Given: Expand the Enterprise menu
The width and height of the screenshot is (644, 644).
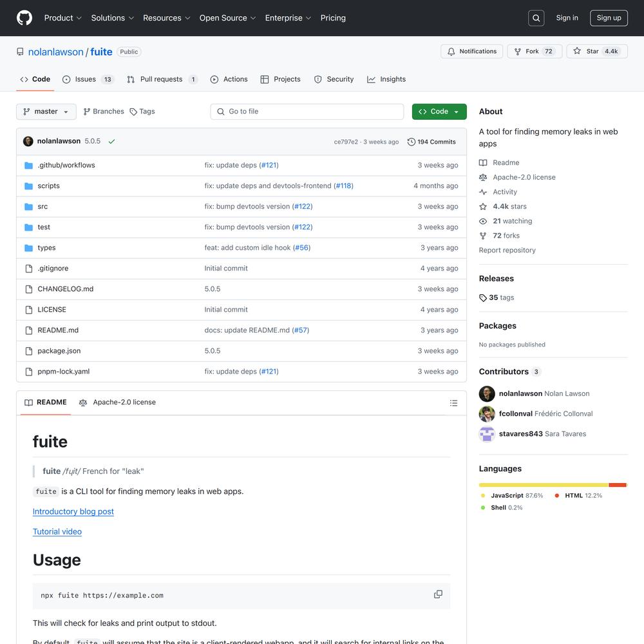Looking at the screenshot, I should click(x=288, y=18).
